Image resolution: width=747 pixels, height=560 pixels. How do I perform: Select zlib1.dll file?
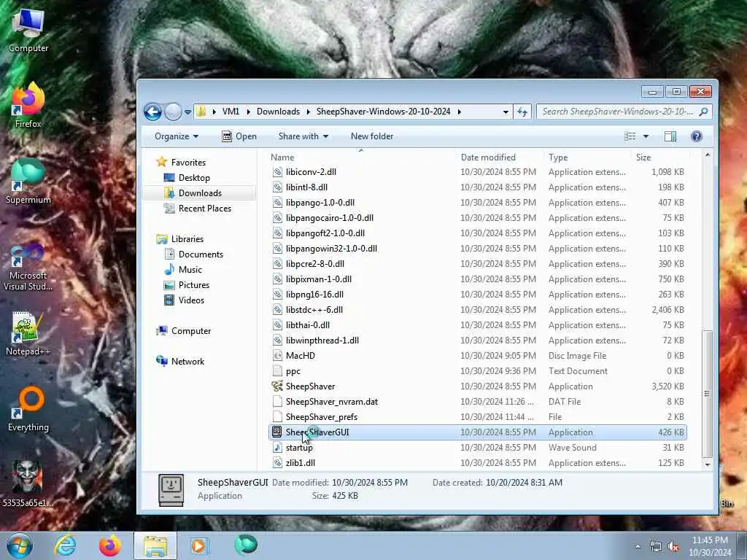(x=477, y=463)
